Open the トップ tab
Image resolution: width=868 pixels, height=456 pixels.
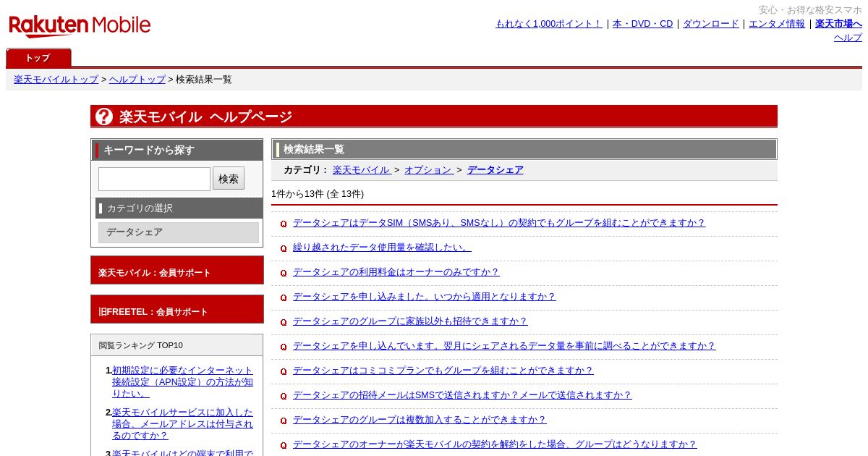coord(38,58)
